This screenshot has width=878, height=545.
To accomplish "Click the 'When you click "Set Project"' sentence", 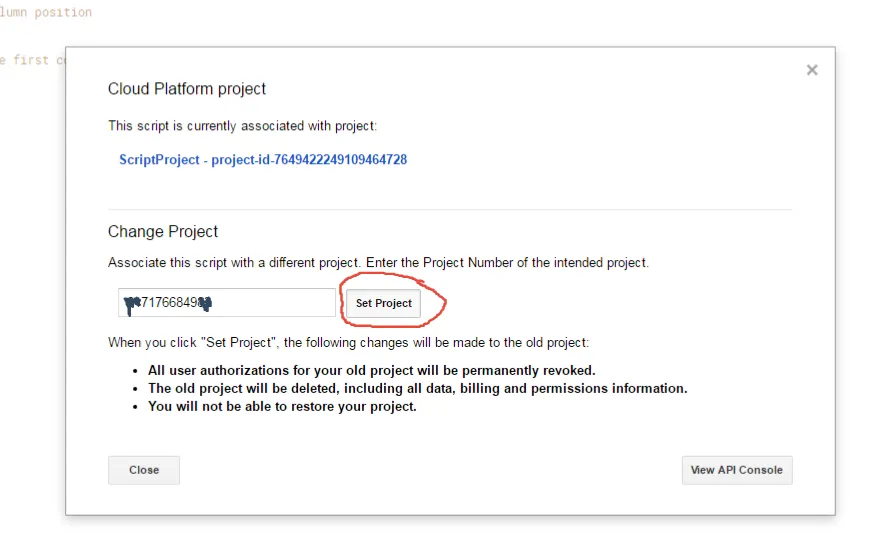I will pos(348,342).
